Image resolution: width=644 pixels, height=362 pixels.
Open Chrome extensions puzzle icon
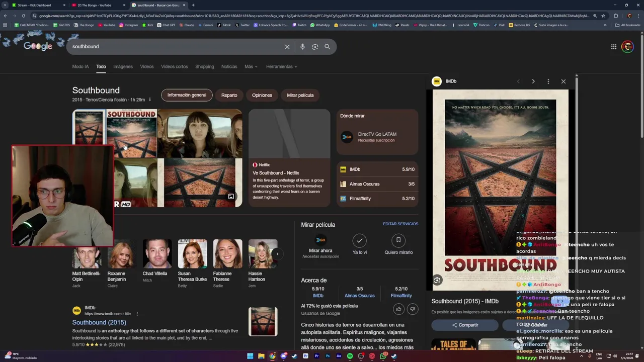[x=616, y=16]
